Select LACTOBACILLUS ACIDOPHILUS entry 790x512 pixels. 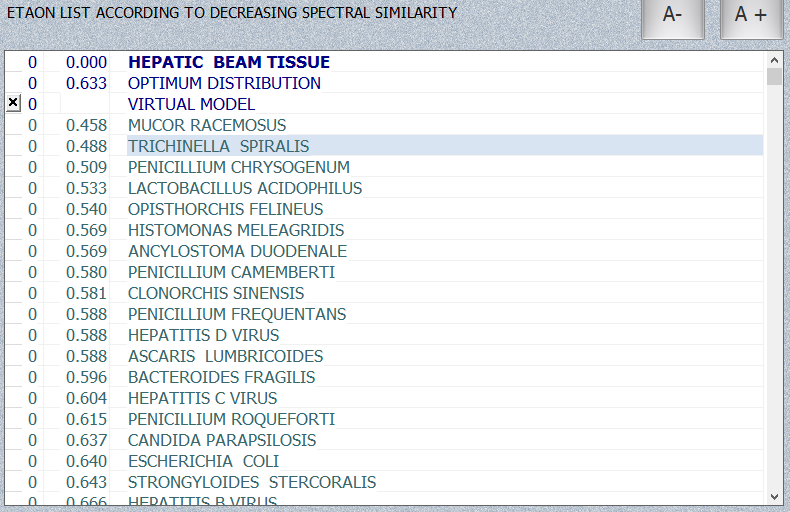coord(244,188)
